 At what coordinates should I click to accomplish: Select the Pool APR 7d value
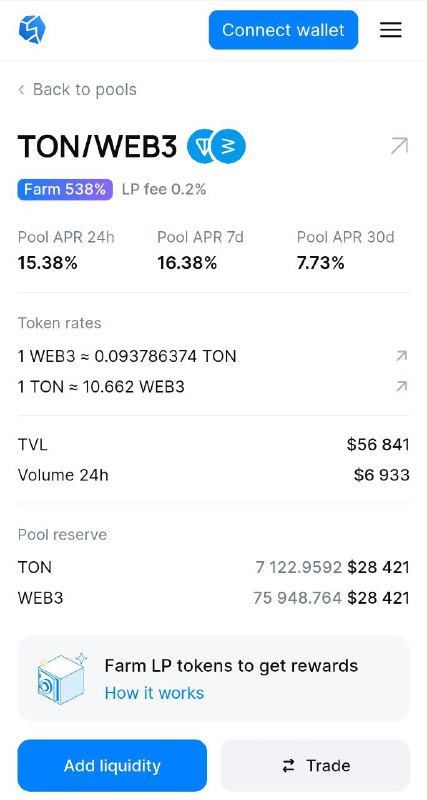(187, 263)
